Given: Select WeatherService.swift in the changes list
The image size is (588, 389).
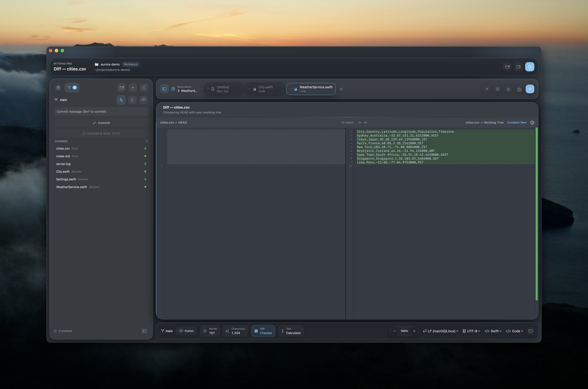Looking at the screenshot, I should [x=101, y=187].
